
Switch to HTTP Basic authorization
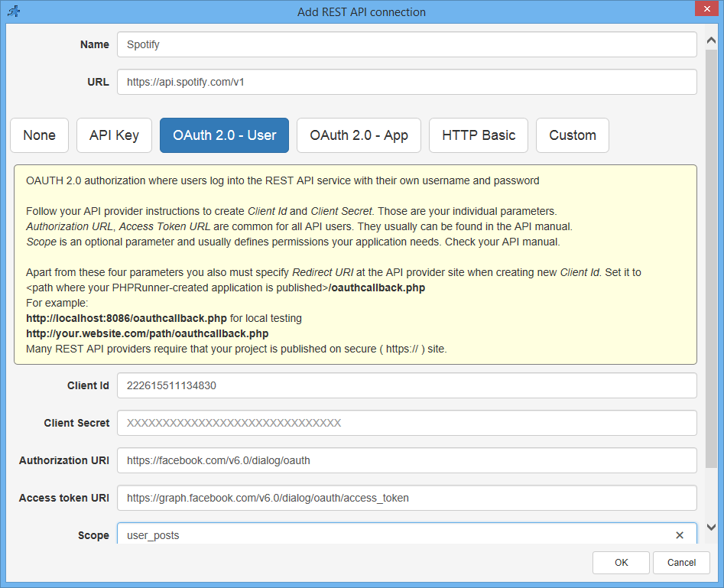pyautogui.click(x=479, y=135)
